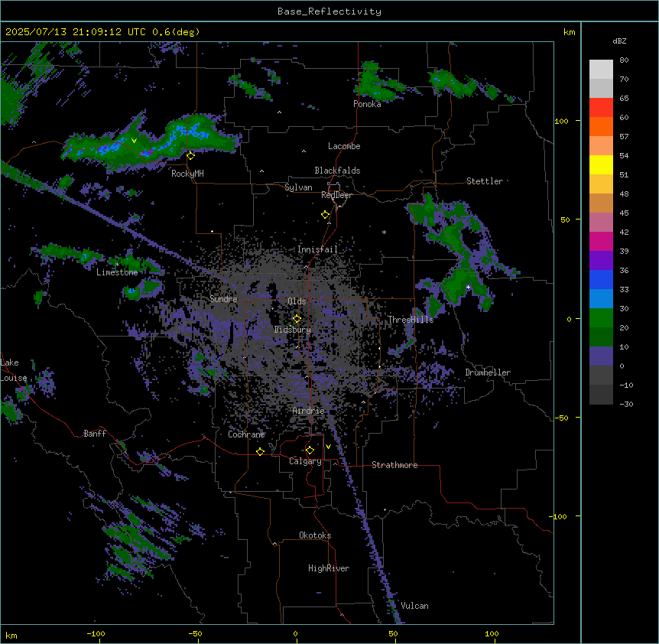
Task: Pick the dark green legend swatch for 10-20 dBZ
Action: [x=601, y=337]
